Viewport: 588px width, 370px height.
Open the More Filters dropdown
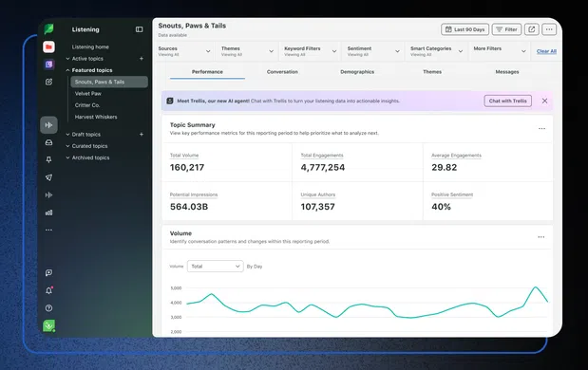[500, 51]
